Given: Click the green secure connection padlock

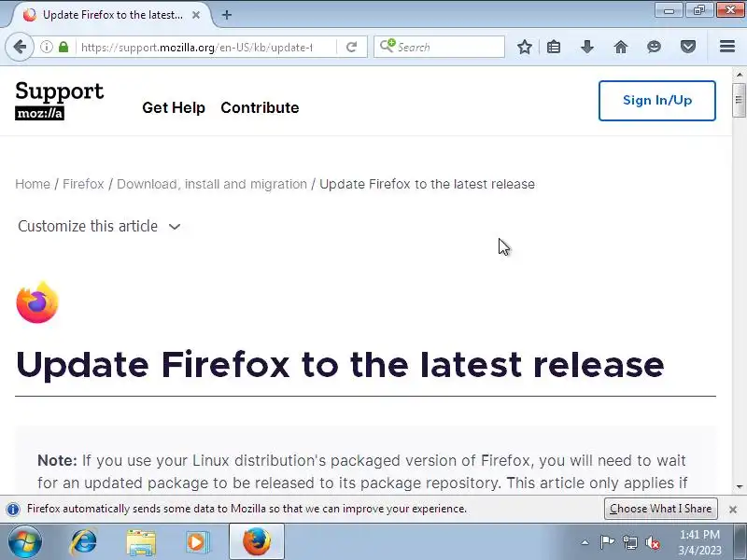Looking at the screenshot, I should click(63, 48).
